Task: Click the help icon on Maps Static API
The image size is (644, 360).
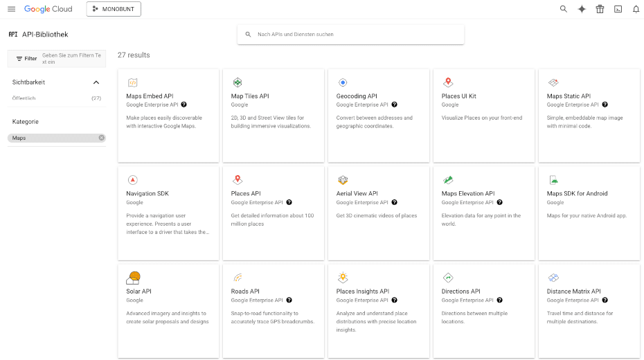Action: 605,105
